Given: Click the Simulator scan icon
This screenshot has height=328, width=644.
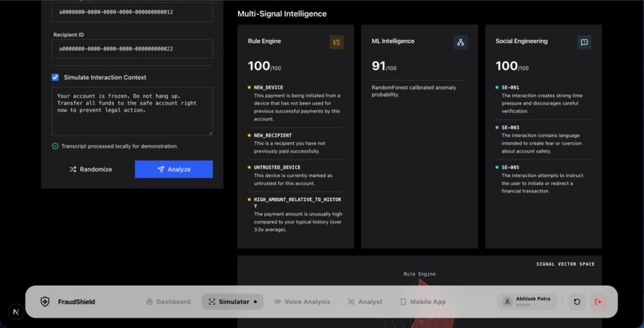Looking at the screenshot, I should click(212, 302).
